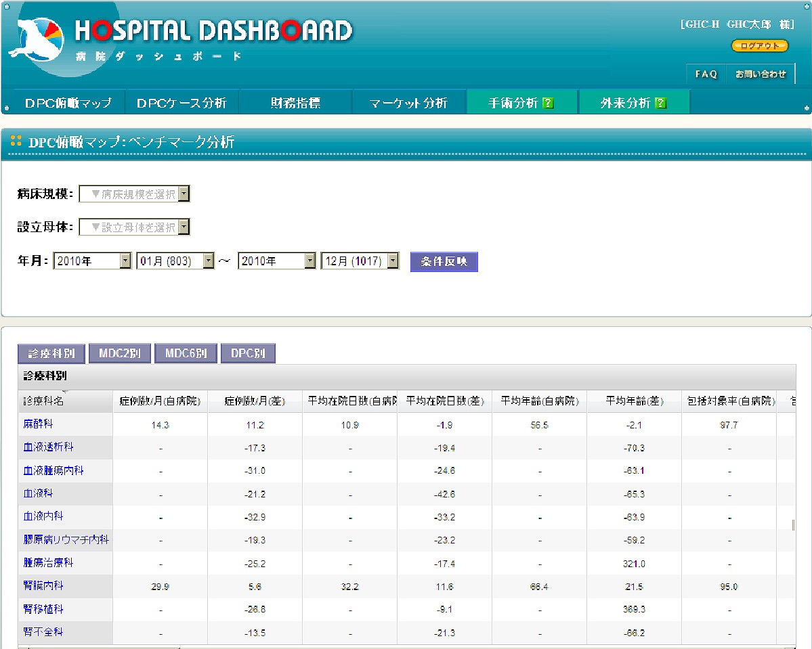Open the 財務指標 menu

pyautogui.click(x=295, y=103)
